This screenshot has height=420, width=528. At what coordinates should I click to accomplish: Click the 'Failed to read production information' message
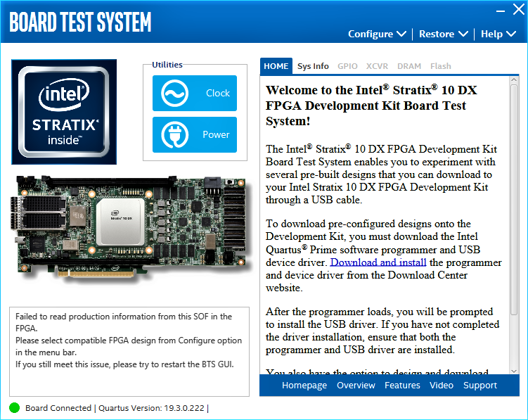[124, 322]
